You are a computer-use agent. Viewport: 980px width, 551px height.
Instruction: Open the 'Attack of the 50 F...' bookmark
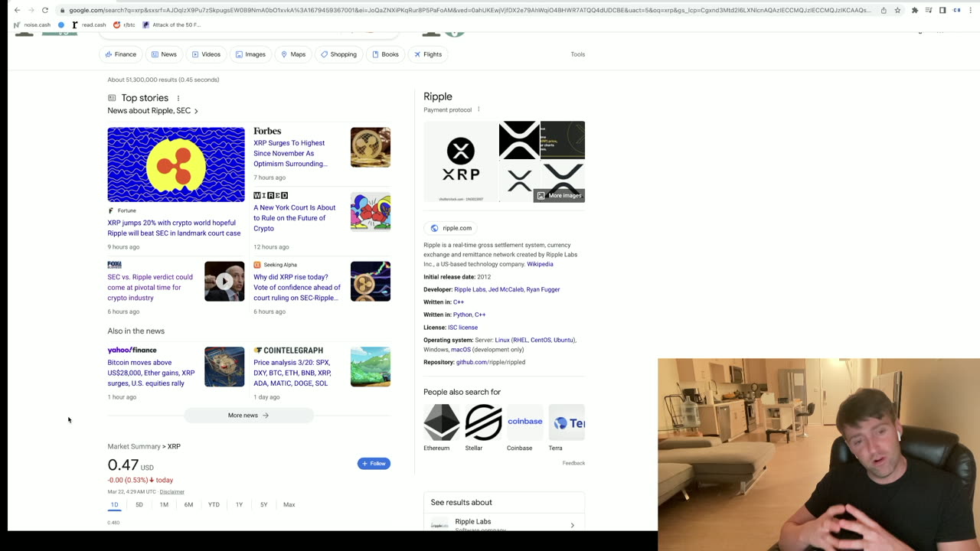click(x=171, y=24)
